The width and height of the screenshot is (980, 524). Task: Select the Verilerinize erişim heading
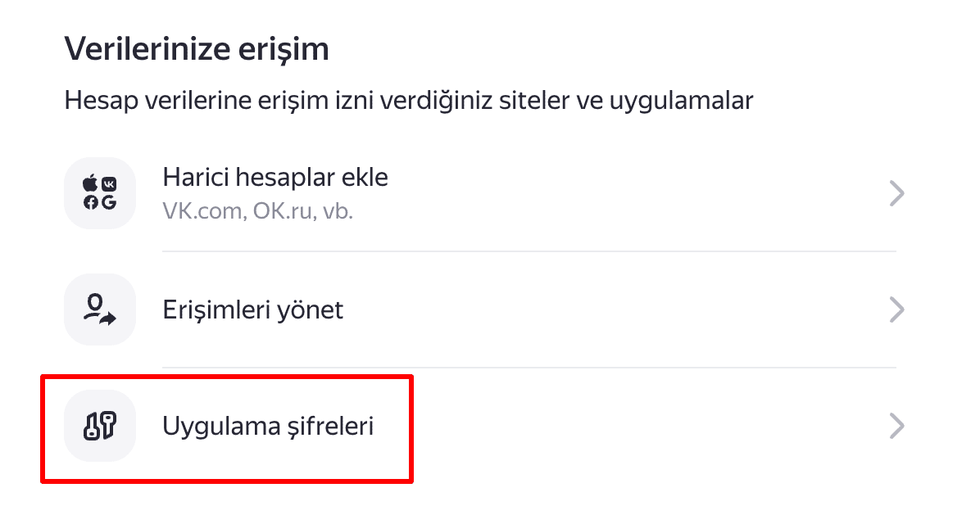(197, 48)
